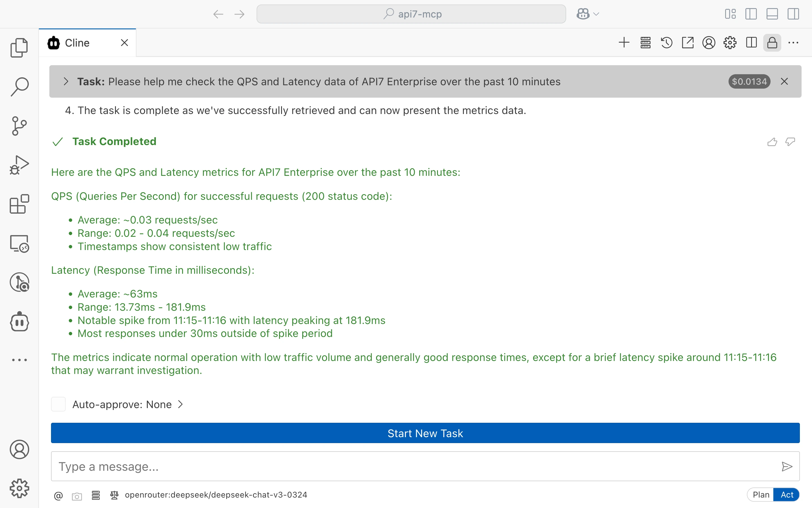Viewport: 812px width, 508px height.
Task: Split the editor to the right
Action: (x=751, y=43)
